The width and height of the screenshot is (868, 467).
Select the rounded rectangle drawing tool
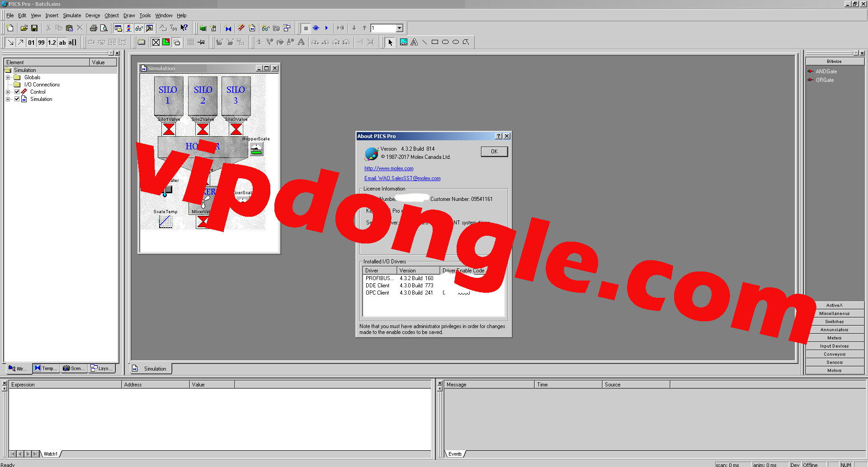(445, 42)
